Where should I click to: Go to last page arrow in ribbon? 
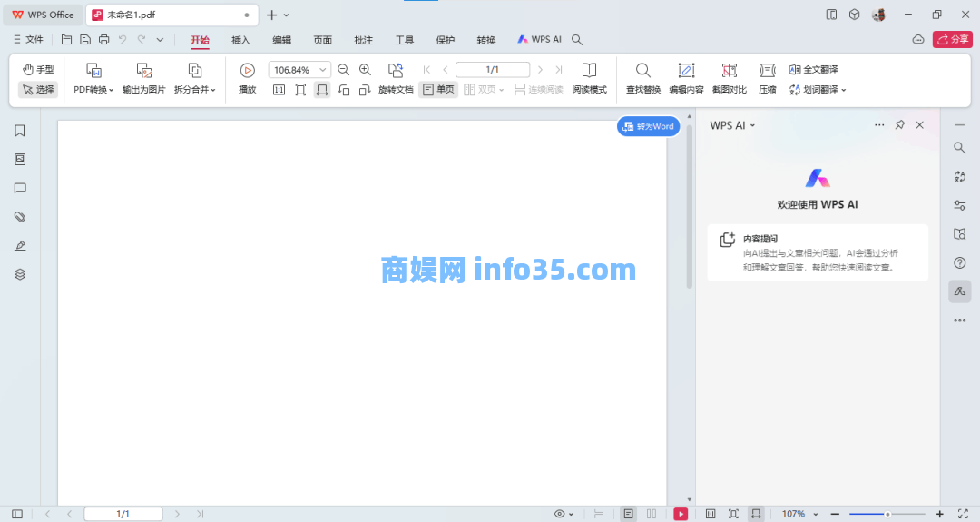(559, 70)
